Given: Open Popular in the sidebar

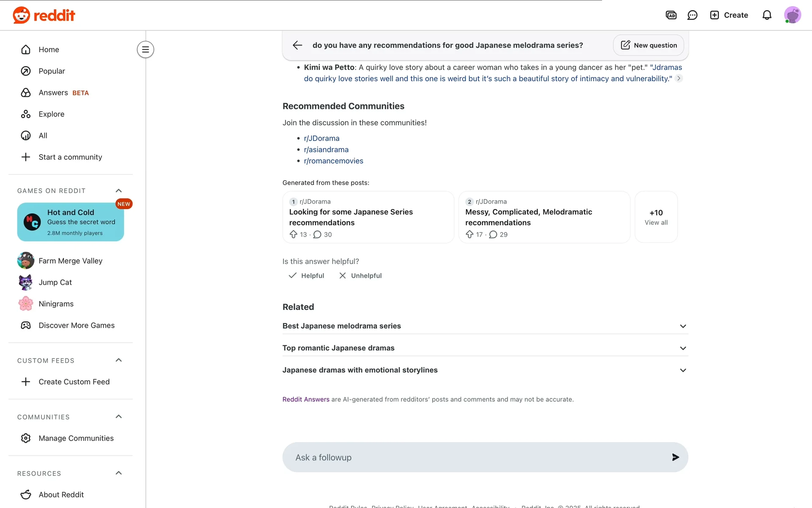Looking at the screenshot, I should (x=52, y=71).
